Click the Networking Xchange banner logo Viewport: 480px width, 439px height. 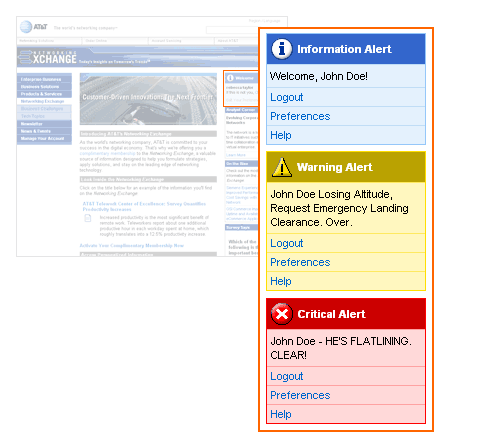(x=48, y=57)
